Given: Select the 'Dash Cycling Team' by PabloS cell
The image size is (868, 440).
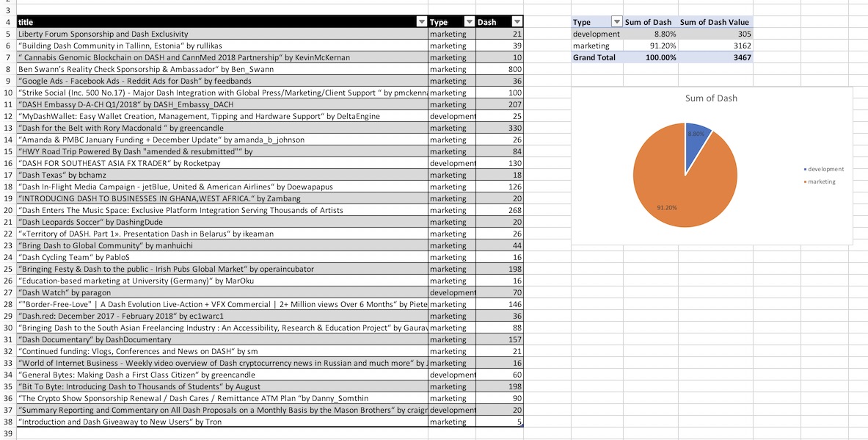Looking at the screenshot, I should [x=222, y=257].
